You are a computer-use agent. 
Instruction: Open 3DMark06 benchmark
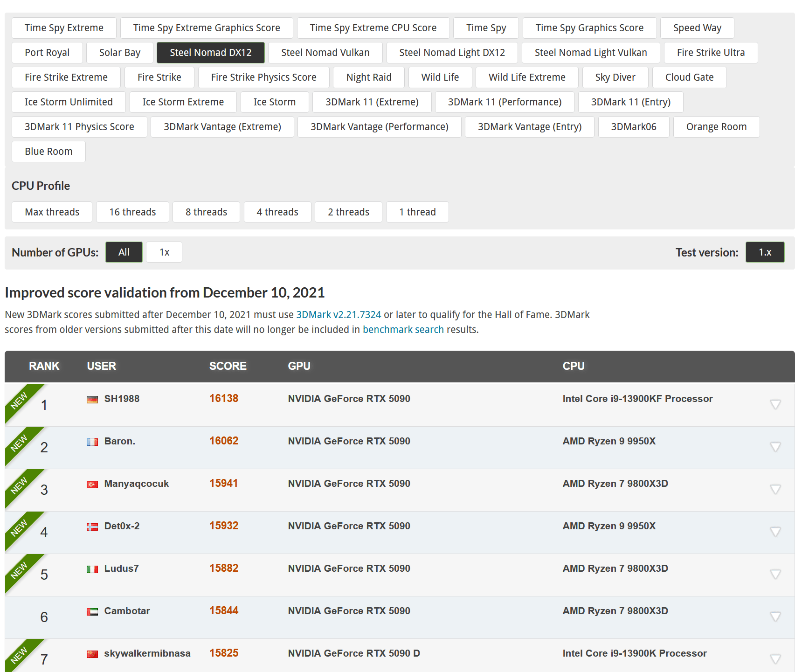[x=634, y=127]
